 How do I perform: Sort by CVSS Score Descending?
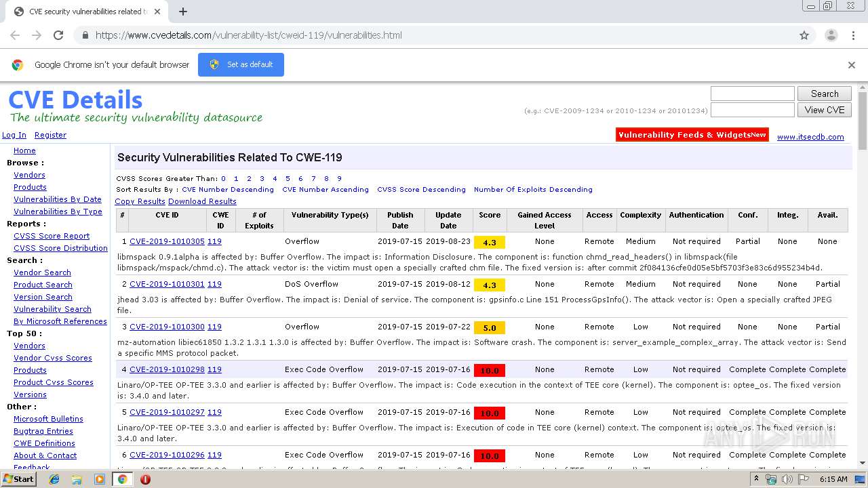[421, 190]
